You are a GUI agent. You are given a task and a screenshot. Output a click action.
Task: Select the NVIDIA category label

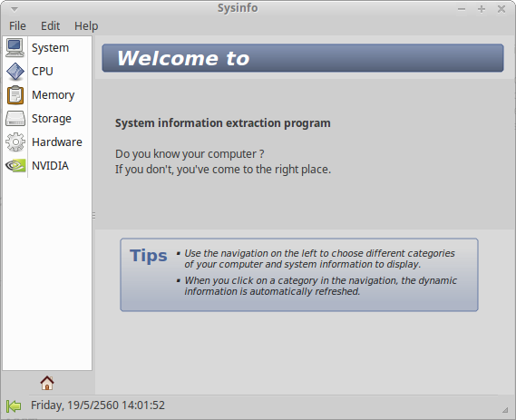pyautogui.click(x=51, y=166)
